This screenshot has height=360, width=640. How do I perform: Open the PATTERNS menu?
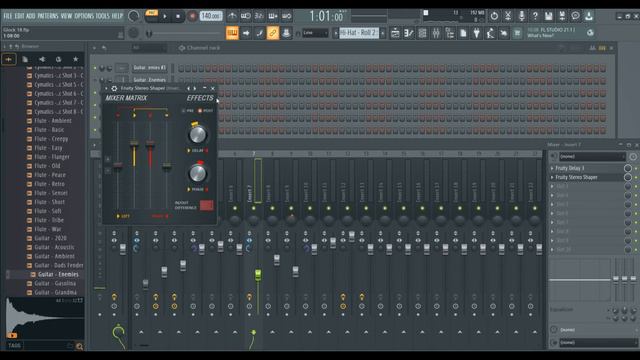[x=48, y=16]
